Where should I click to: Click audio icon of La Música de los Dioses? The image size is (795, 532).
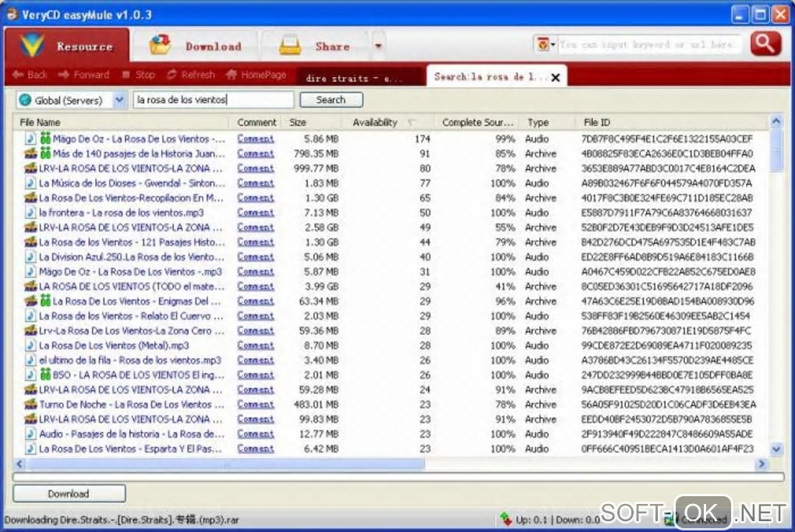point(30,182)
